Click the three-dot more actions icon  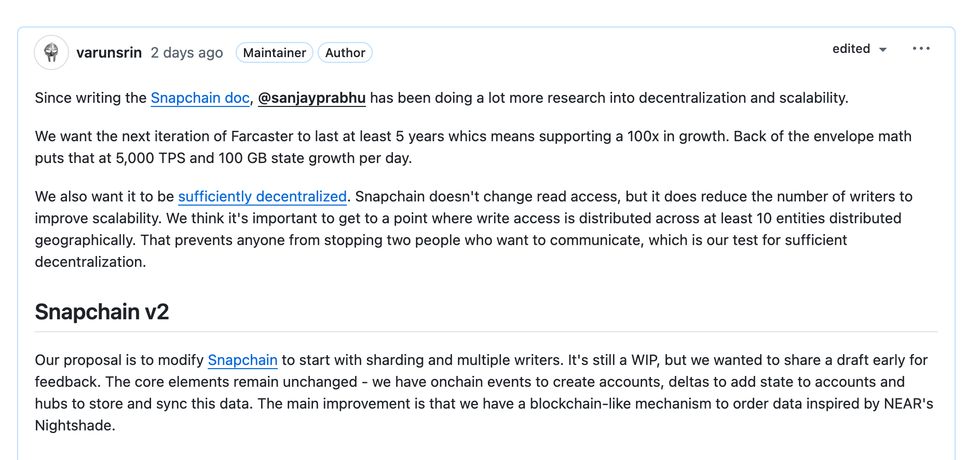(921, 48)
